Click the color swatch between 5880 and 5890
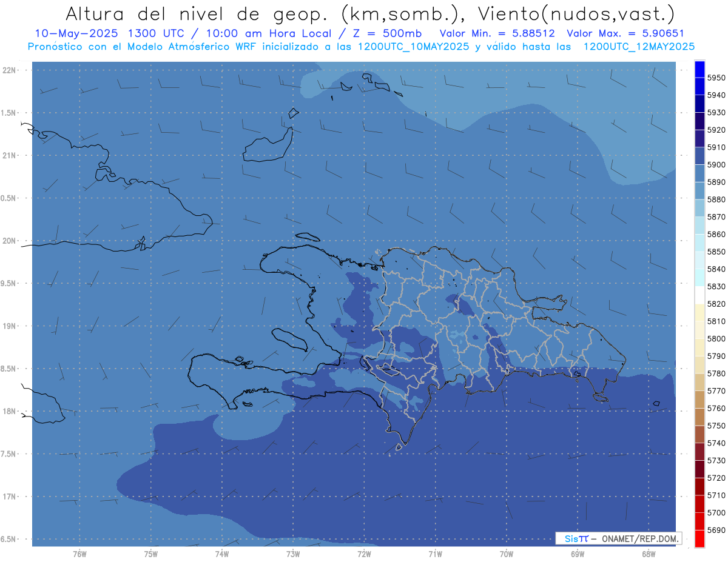The width and height of the screenshot is (728, 562). click(699, 190)
